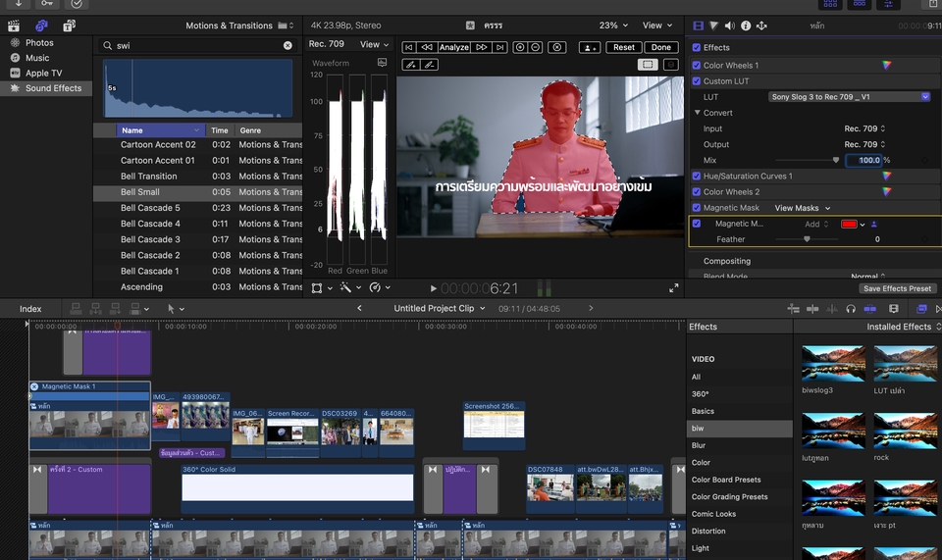Open waveform scope settings icon

(x=382, y=63)
